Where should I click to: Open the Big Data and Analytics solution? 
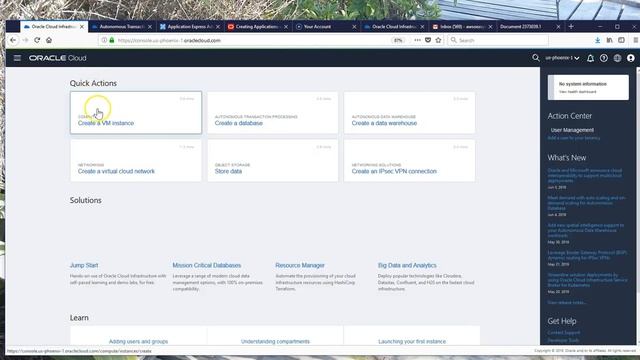407,265
